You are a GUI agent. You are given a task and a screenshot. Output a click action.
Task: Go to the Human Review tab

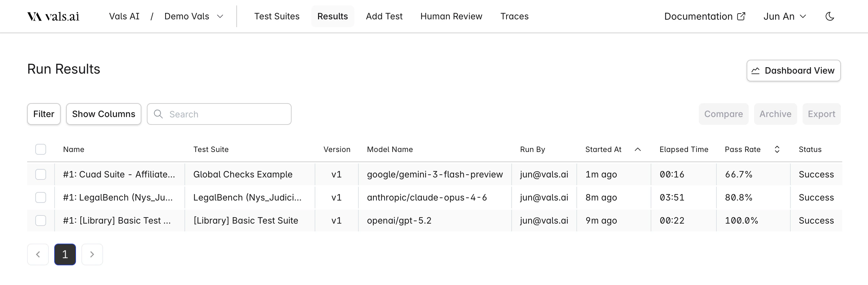pos(451,16)
